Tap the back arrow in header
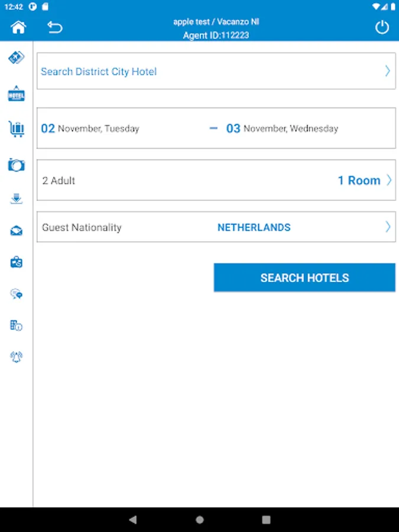This screenshot has width=399, height=532. (x=54, y=27)
